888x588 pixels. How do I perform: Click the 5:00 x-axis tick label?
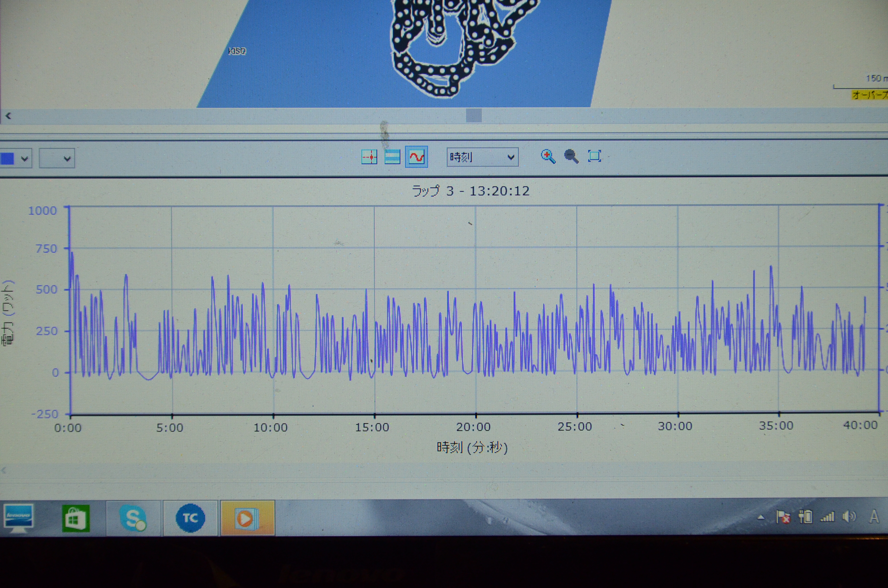pos(169,428)
